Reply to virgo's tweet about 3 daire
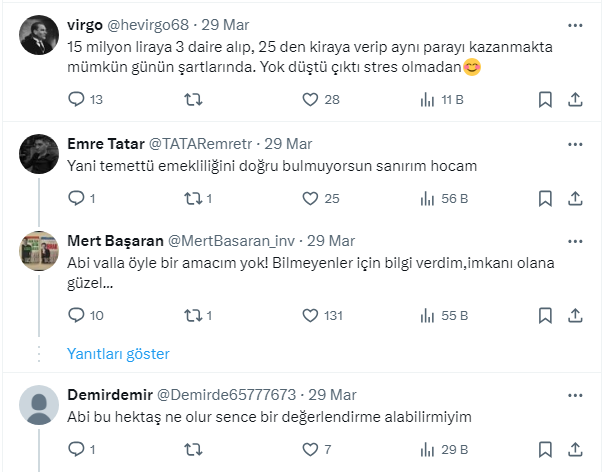The width and height of the screenshot is (606, 472). 77,99
